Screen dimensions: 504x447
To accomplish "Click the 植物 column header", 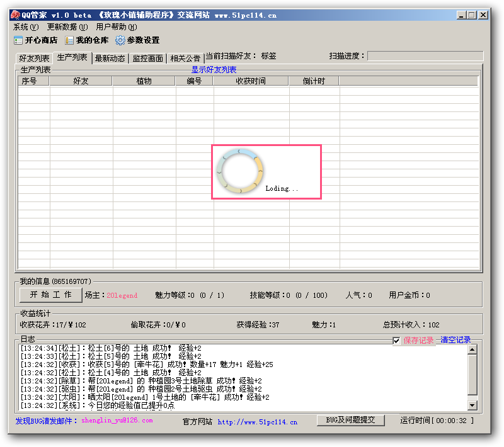I will click(x=144, y=81).
